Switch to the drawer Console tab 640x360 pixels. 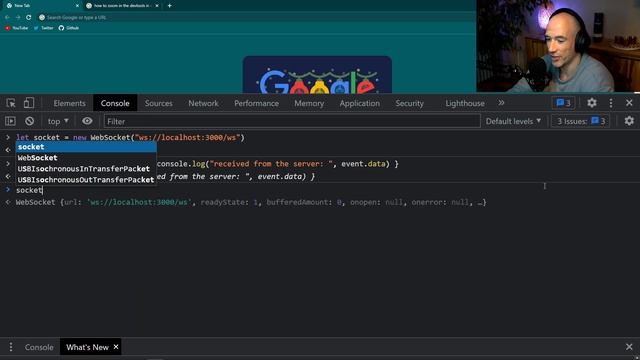point(39,347)
